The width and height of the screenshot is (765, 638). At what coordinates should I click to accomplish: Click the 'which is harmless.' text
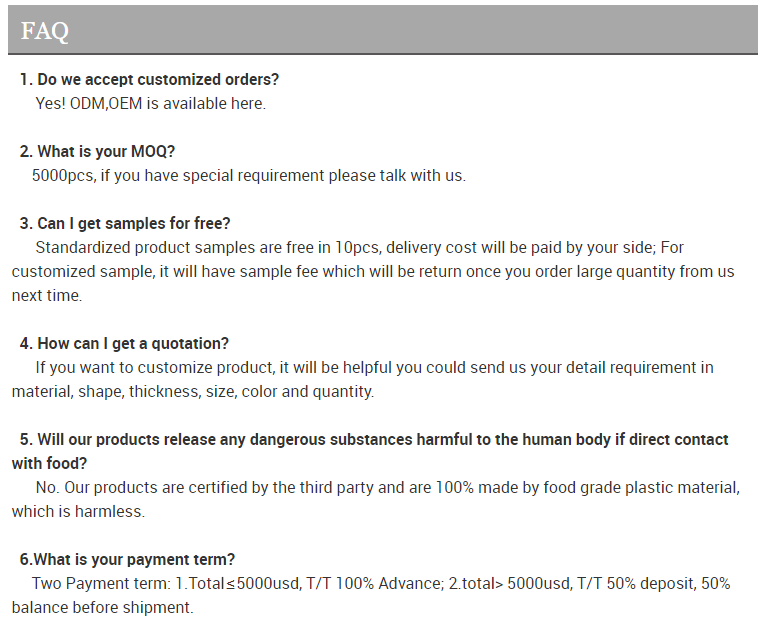[x=78, y=512]
